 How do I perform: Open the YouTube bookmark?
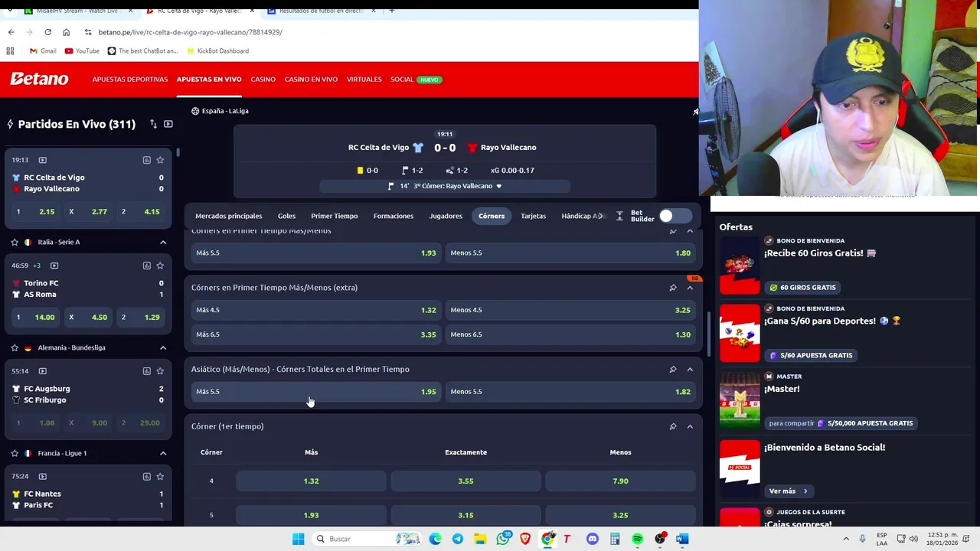tap(82, 51)
